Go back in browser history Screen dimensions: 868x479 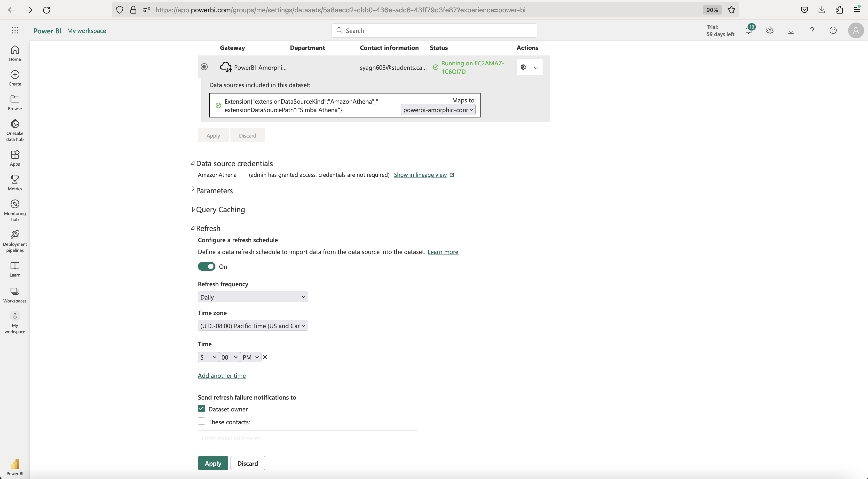pyautogui.click(x=11, y=10)
